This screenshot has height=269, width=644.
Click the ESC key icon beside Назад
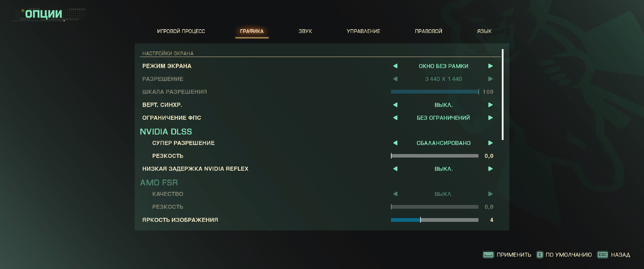click(x=602, y=255)
